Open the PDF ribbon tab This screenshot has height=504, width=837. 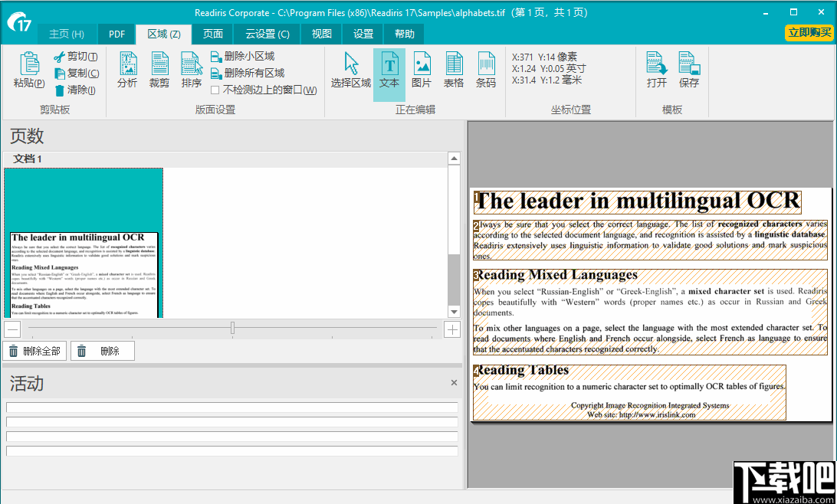tap(116, 34)
